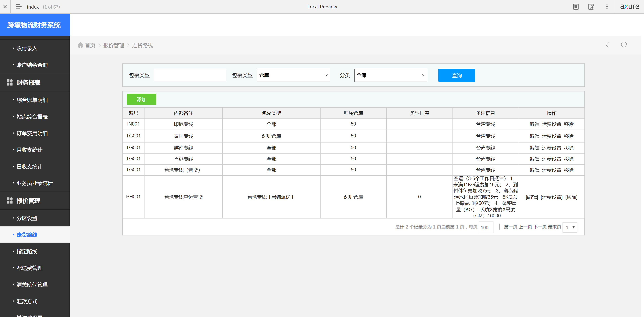Open 综合账单明细 in sidebar
Screen dimensions: 644x317
[32, 100]
